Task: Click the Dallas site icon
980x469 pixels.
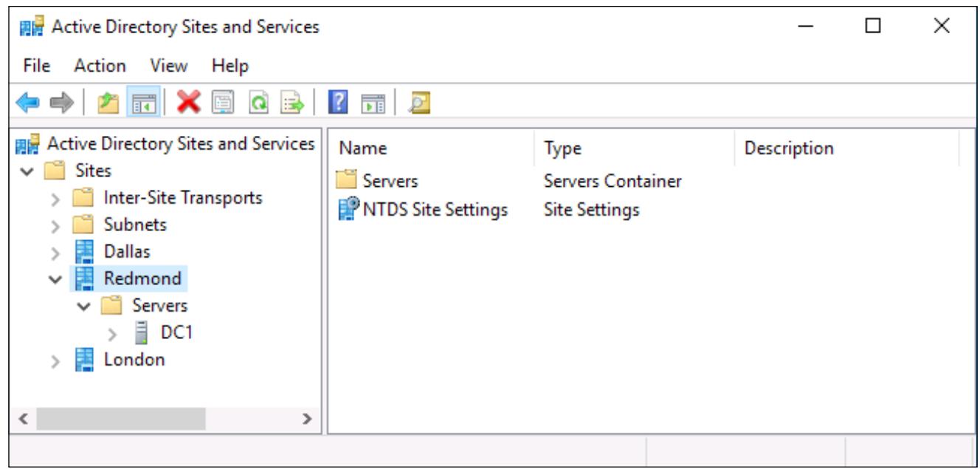Action: click(85, 252)
